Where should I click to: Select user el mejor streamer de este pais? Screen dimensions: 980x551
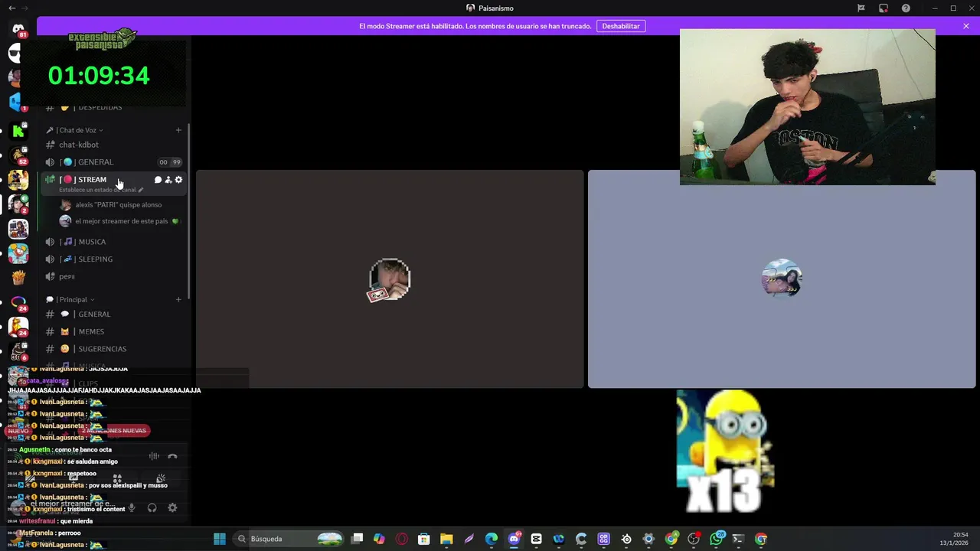click(120, 221)
